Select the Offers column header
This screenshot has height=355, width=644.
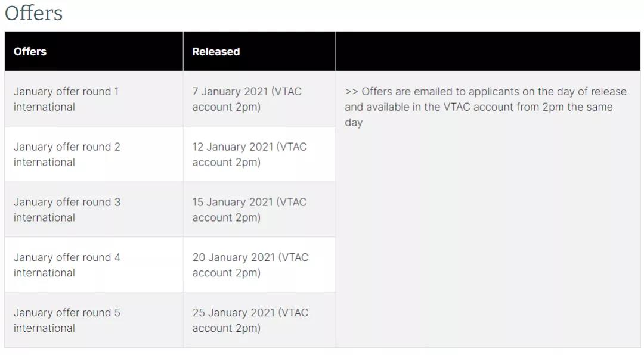[94, 51]
